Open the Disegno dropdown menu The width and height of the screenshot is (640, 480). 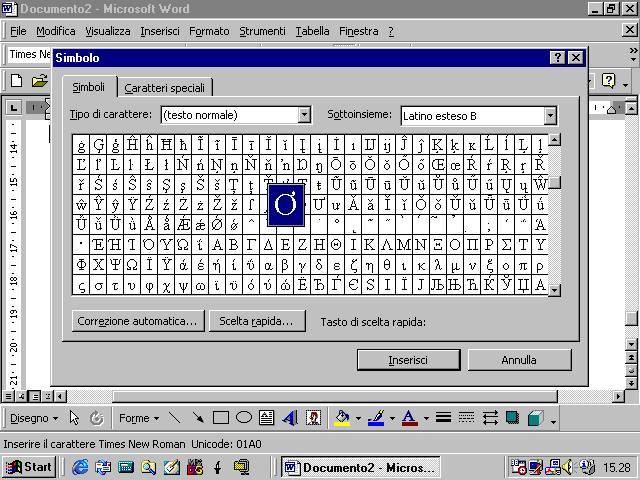34,418
